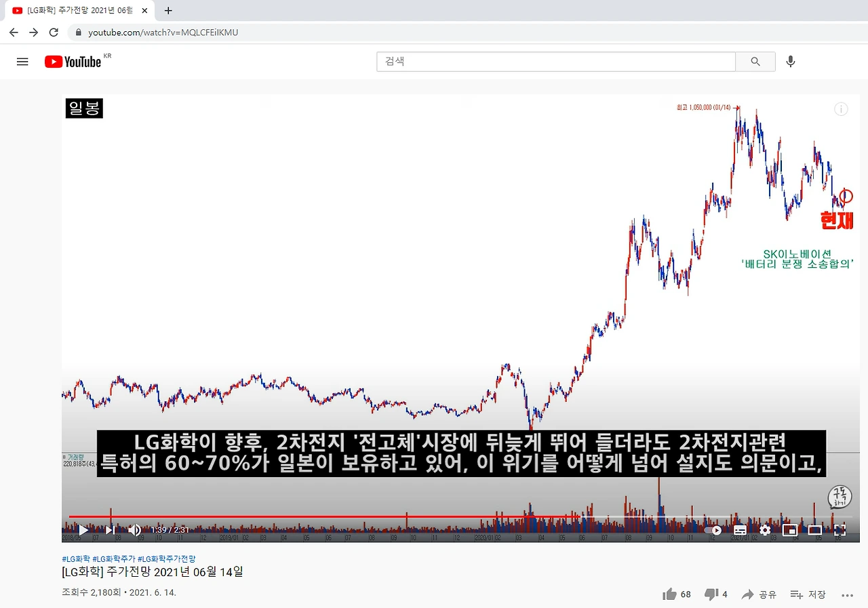This screenshot has height=608, width=868.
Task: Open the #LG화학 hashtag link
Action: point(75,558)
